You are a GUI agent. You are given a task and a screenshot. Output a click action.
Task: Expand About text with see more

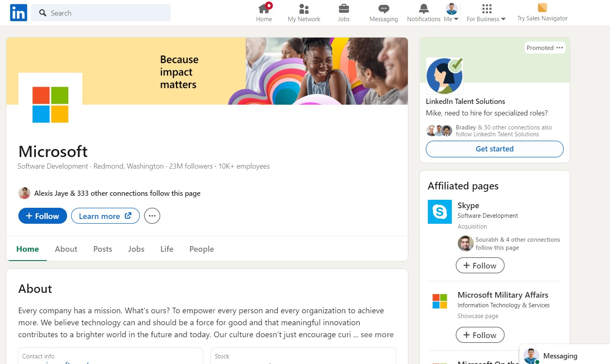click(x=377, y=335)
